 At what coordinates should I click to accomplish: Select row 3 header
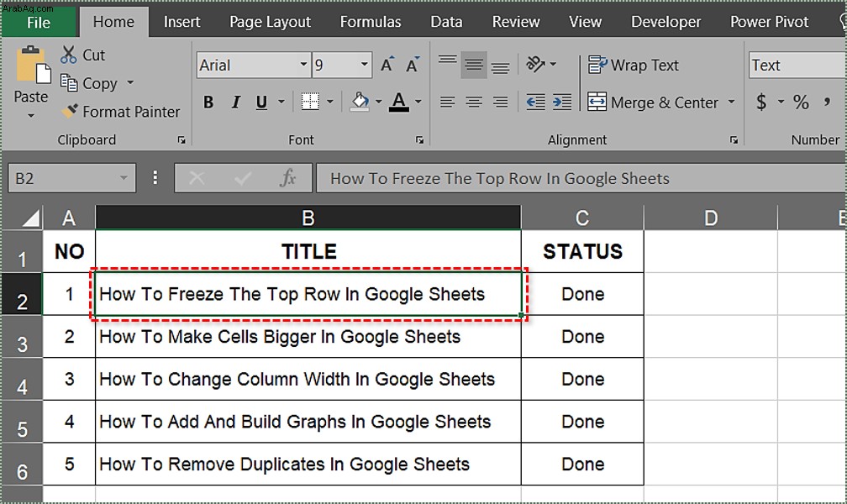click(x=22, y=337)
